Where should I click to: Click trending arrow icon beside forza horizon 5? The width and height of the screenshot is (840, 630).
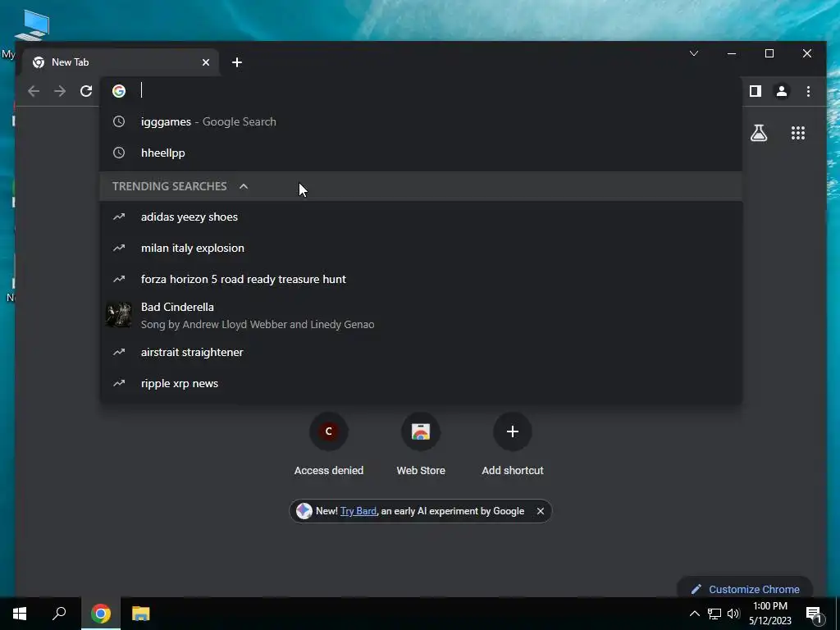119,279
